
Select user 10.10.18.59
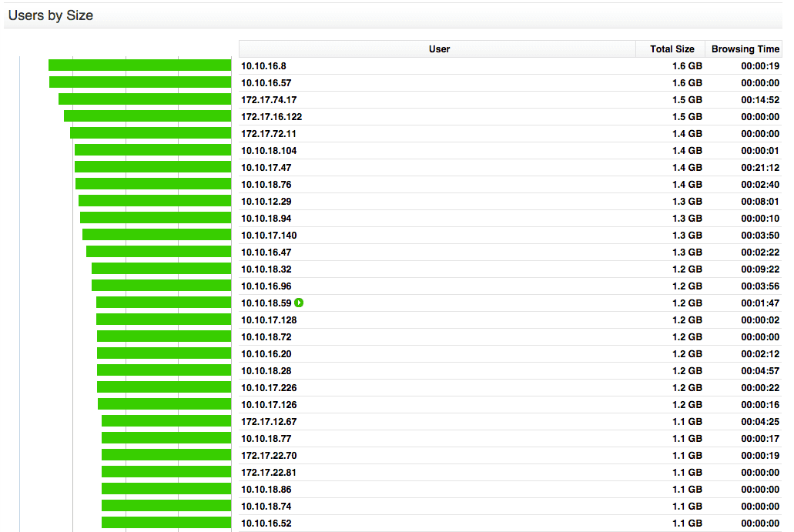tap(266, 303)
